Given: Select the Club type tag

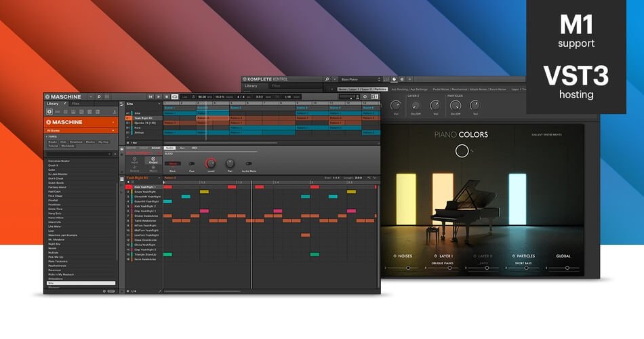Looking at the screenshot, I should point(63,142).
